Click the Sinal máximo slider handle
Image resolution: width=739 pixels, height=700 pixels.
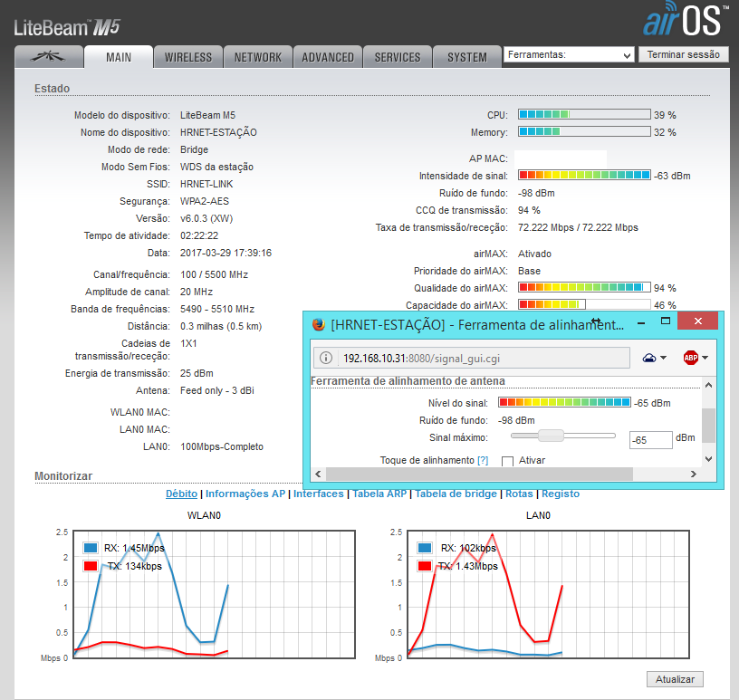point(551,436)
